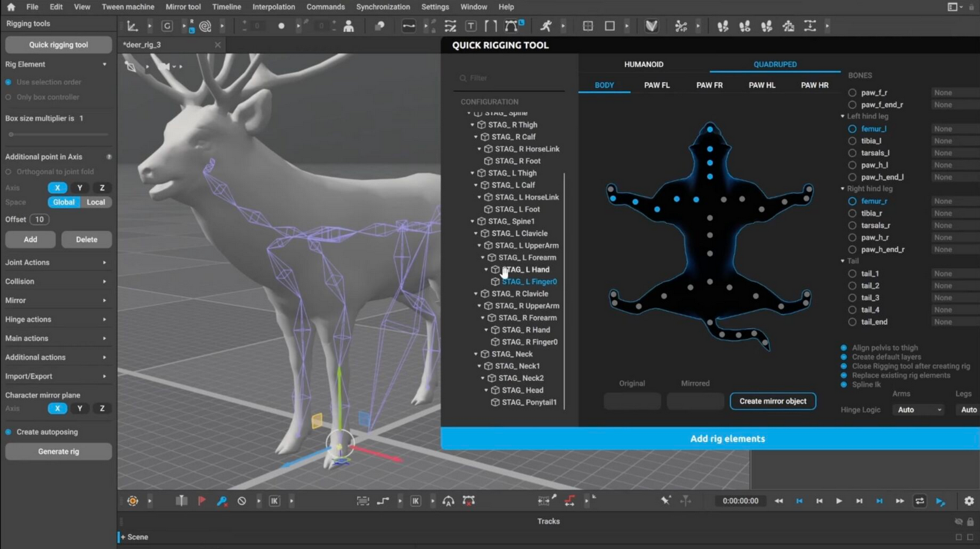This screenshot has width=980, height=549.
Task: Toggle loop playback icon
Action: pos(919,501)
